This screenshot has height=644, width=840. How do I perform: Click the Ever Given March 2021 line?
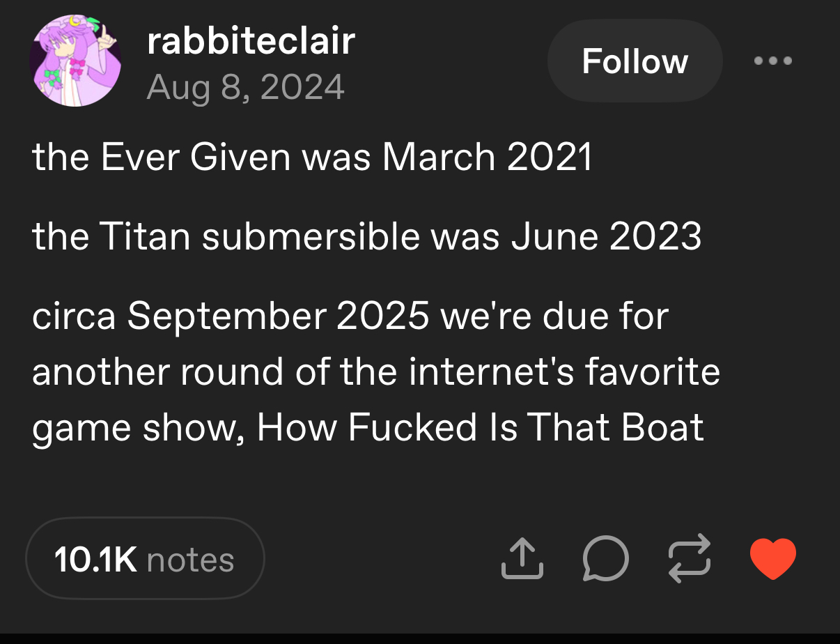(x=312, y=157)
